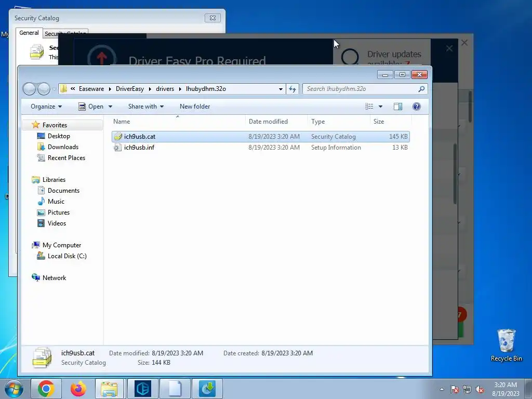Click the network tray icon

click(x=467, y=389)
